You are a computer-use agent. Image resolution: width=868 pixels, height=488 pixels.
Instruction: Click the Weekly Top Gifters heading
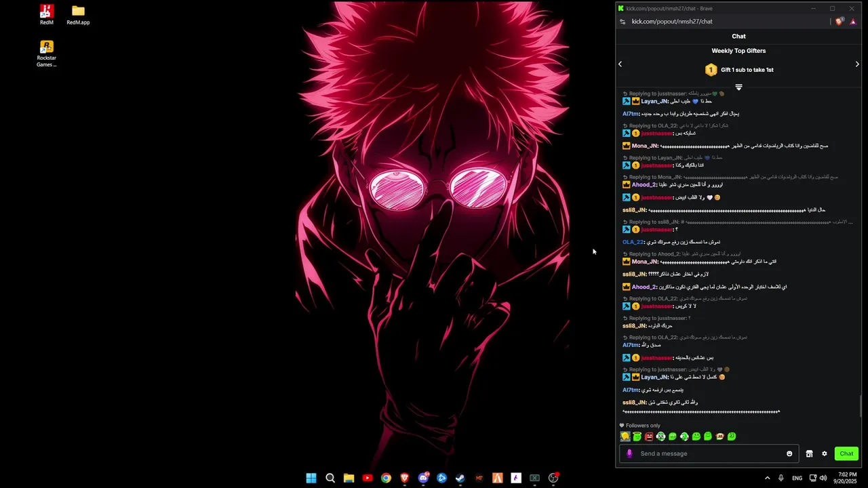(x=738, y=51)
